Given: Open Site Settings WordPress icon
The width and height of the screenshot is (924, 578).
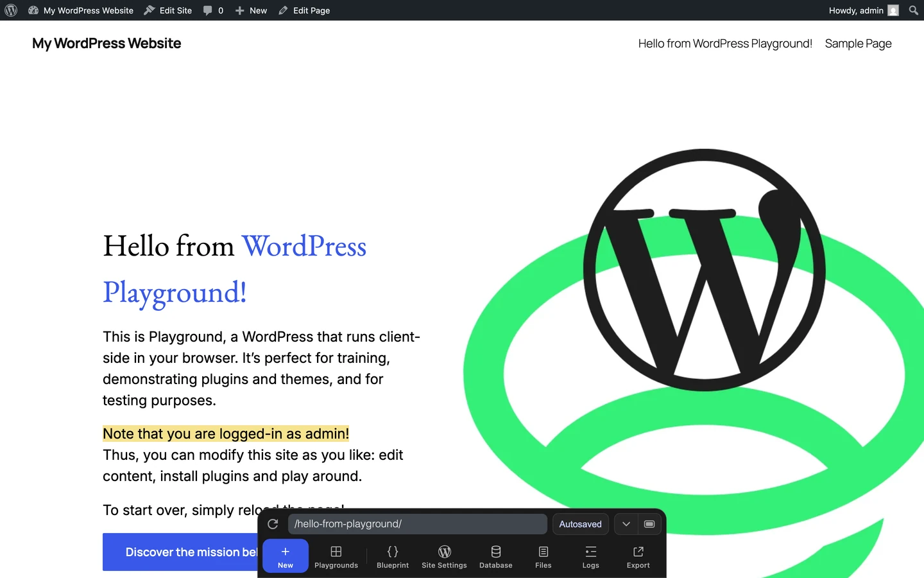Looking at the screenshot, I should [x=444, y=556].
